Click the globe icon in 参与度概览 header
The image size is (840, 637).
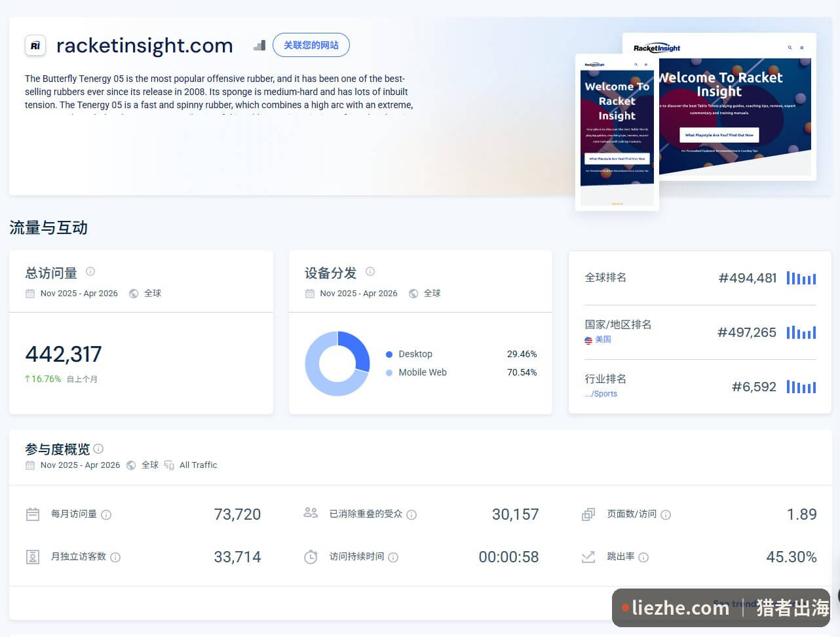tap(131, 465)
